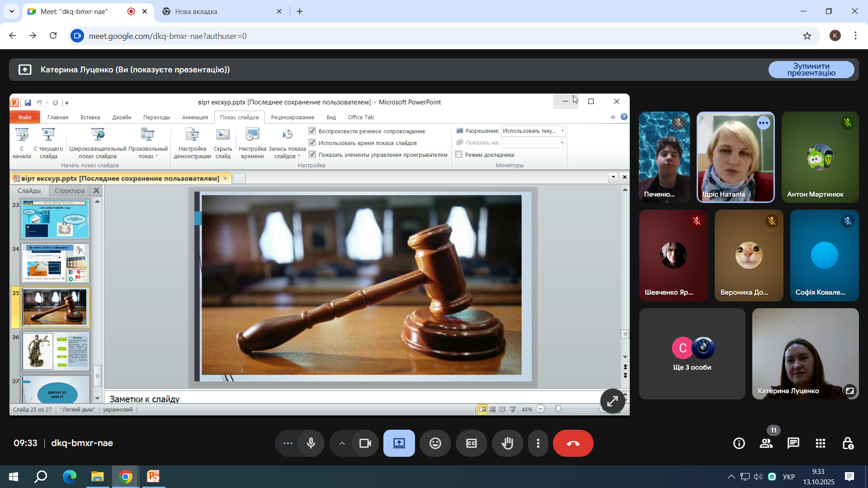Open the meeting chat panel
This screenshot has height=488, width=868.
tap(793, 443)
